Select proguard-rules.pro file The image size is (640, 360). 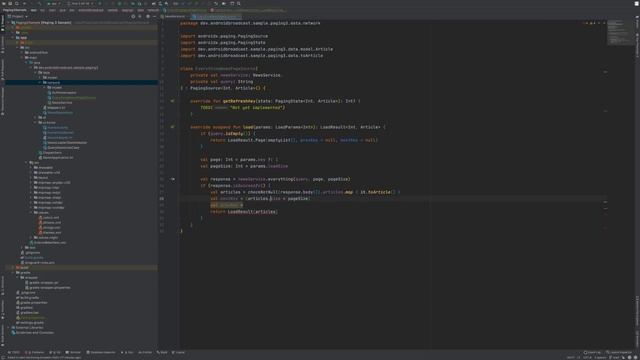[x=38, y=262]
